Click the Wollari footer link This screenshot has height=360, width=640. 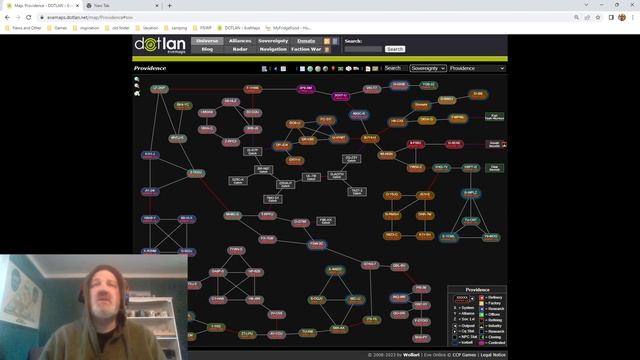(x=411, y=355)
